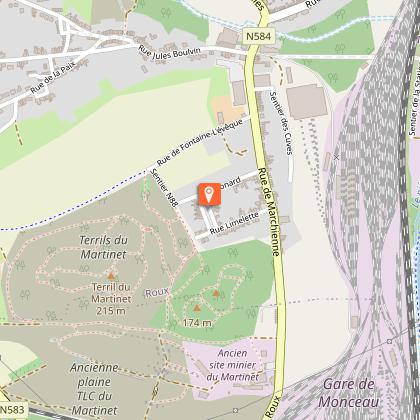Select the N583 road shield
The image size is (420, 420).
(x=13, y=410)
